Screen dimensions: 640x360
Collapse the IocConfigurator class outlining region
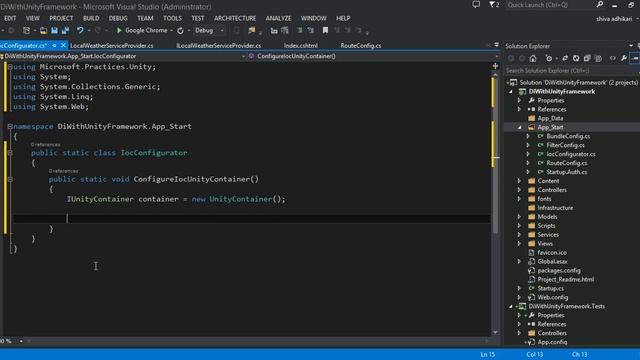(10, 153)
